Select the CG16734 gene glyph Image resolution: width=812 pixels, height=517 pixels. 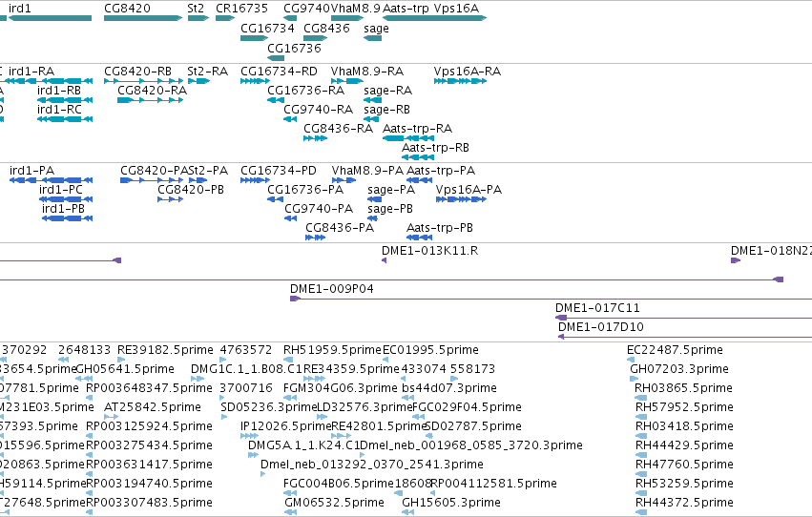click(254, 38)
